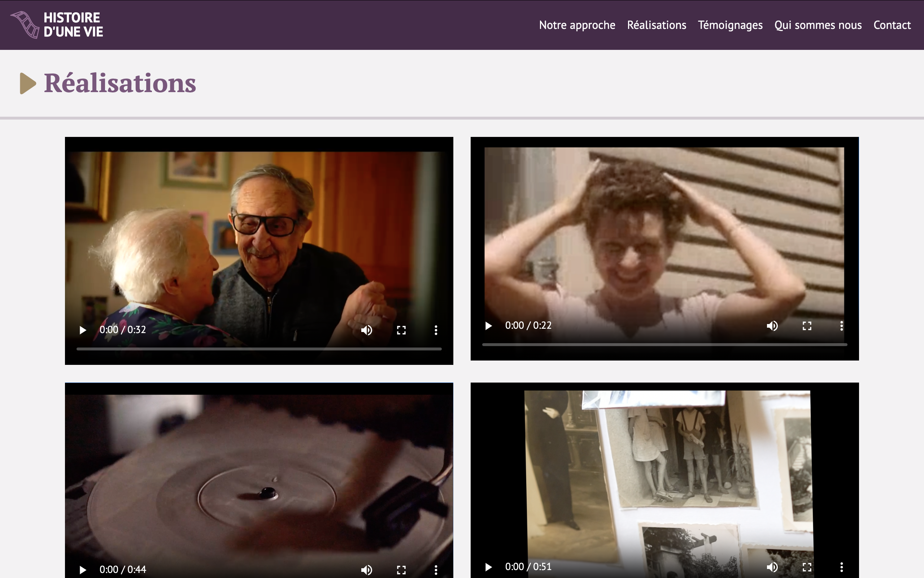Play the elderly couple video (0:32)
The height and width of the screenshot is (578, 924).
[x=82, y=330]
